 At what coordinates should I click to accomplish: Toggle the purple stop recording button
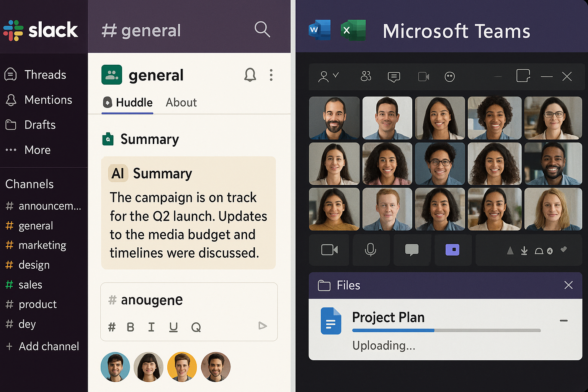coord(452,250)
